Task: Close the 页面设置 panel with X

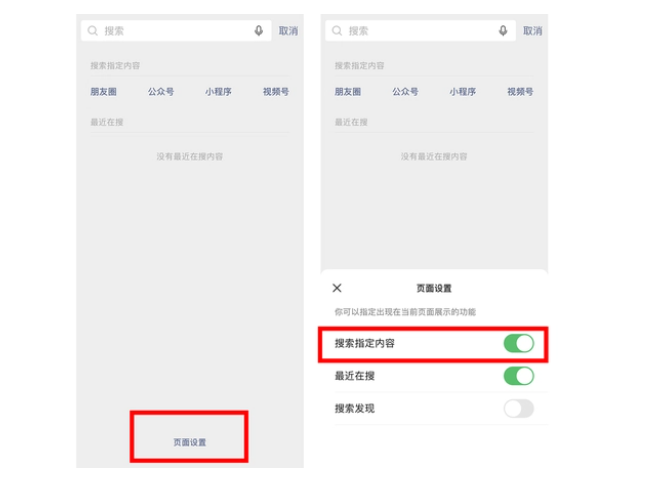Action: [x=337, y=288]
